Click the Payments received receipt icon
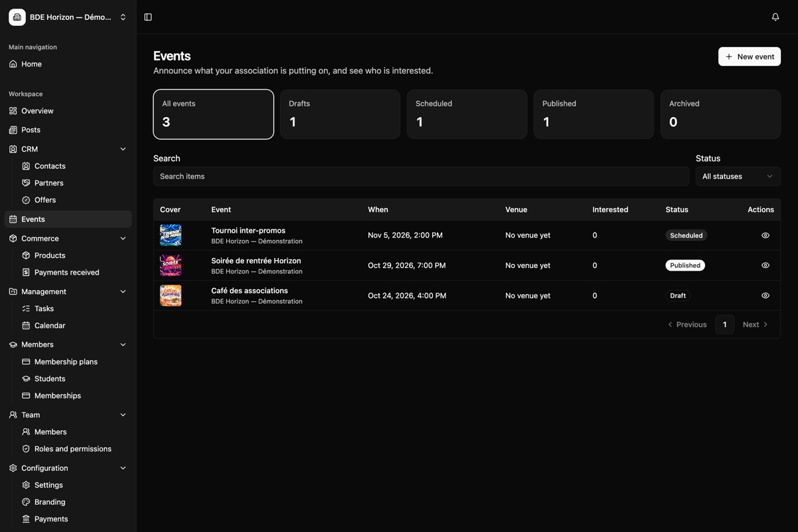This screenshot has width=798, height=532. point(26,272)
